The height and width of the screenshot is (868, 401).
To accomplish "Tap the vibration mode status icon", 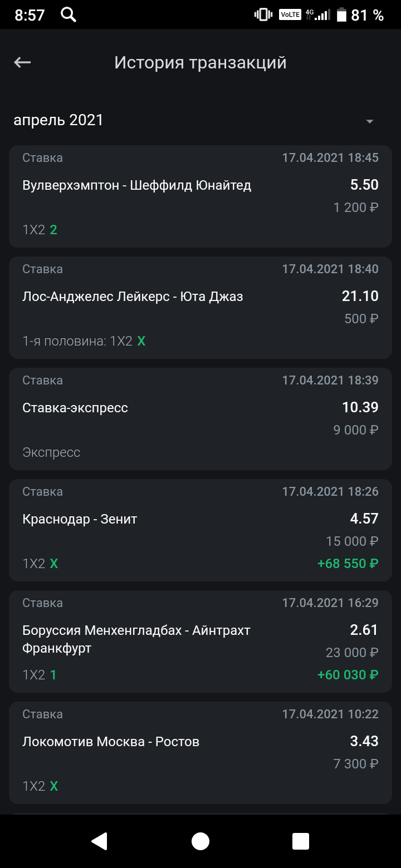I will [263, 15].
